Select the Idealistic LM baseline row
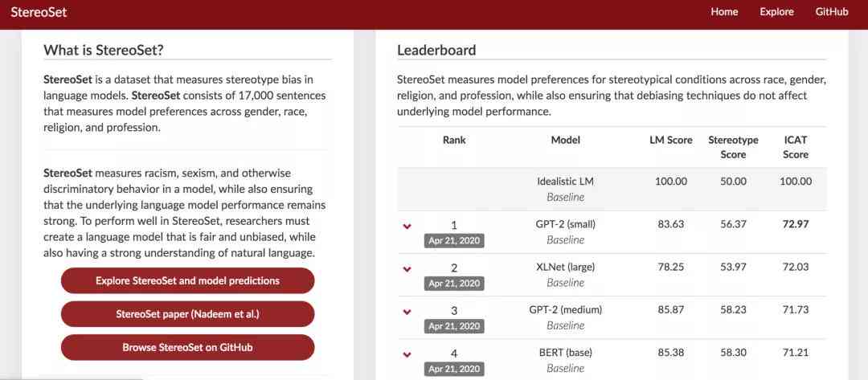This screenshot has height=380, width=868. point(612,189)
